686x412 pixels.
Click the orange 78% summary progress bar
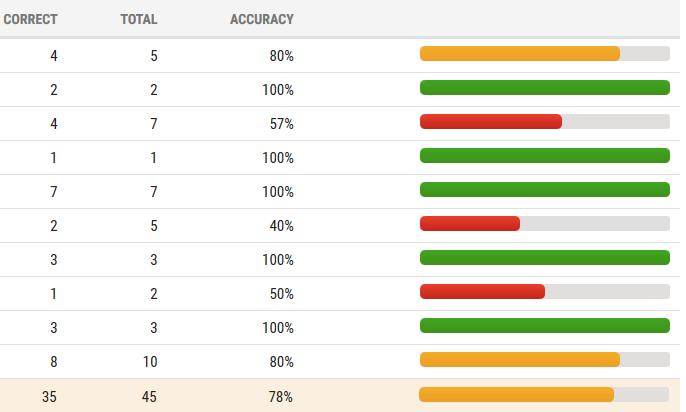point(516,395)
